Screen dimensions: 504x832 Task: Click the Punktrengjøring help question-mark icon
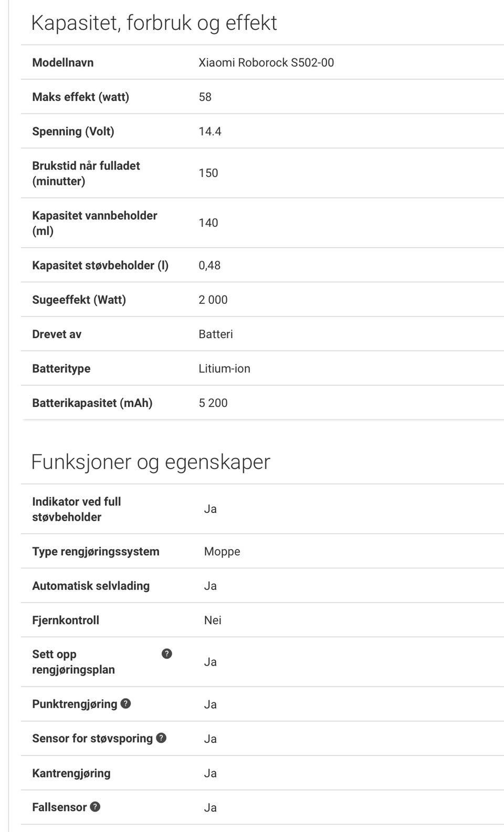[x=125, y=703]
